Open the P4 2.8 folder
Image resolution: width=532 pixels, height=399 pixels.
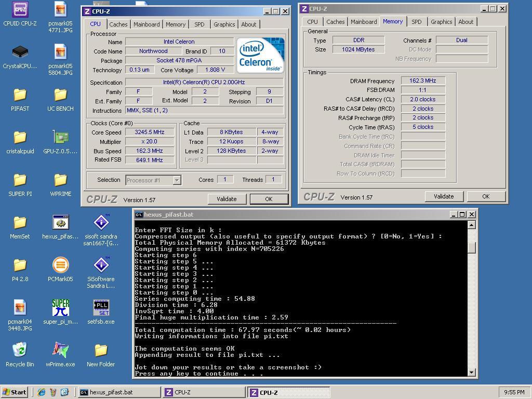click(x=20, y=270)
